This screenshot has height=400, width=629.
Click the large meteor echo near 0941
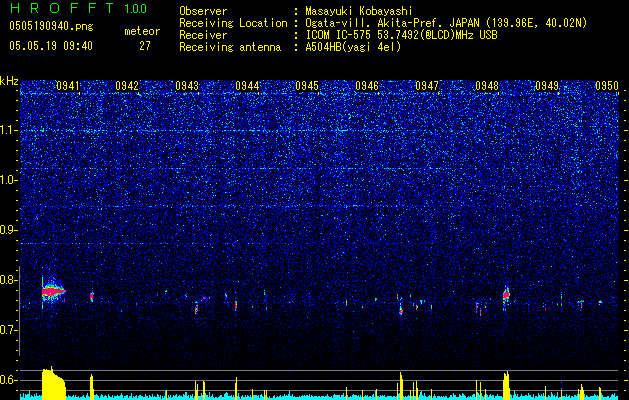point(53,291)
